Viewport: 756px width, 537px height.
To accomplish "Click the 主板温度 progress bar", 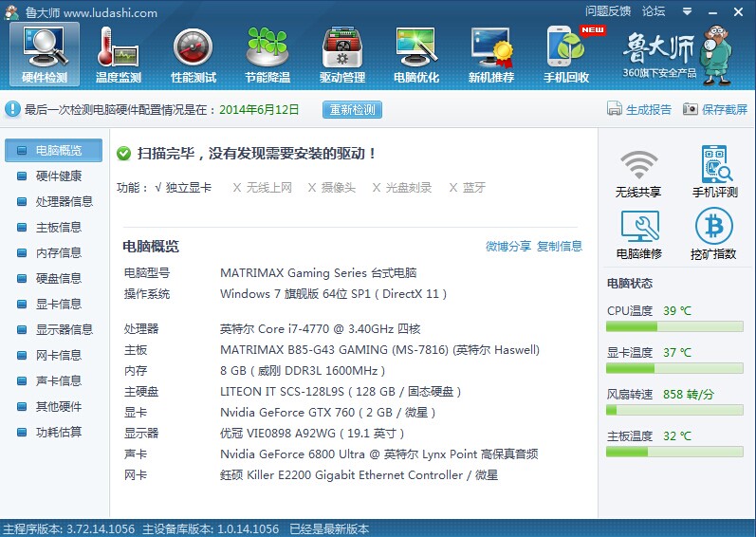I will tap(674, 453).
